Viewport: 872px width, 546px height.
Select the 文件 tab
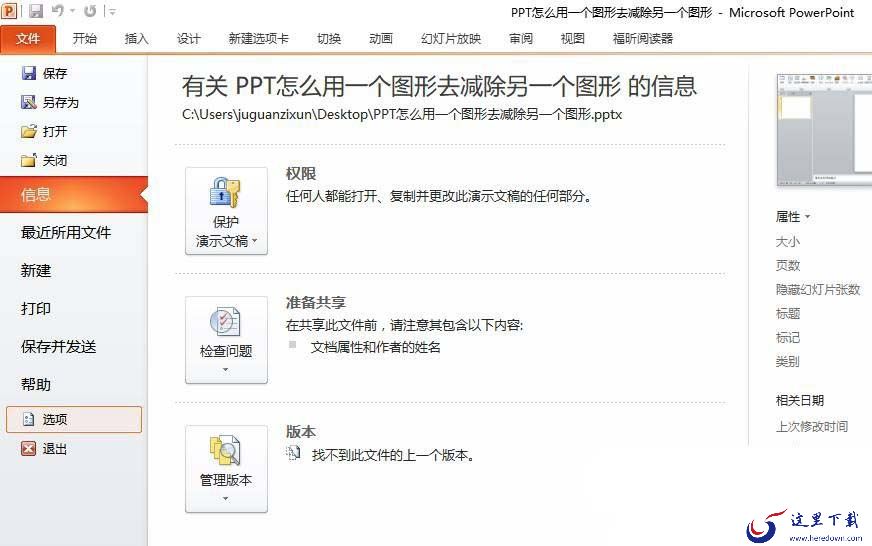pos(28,38)
